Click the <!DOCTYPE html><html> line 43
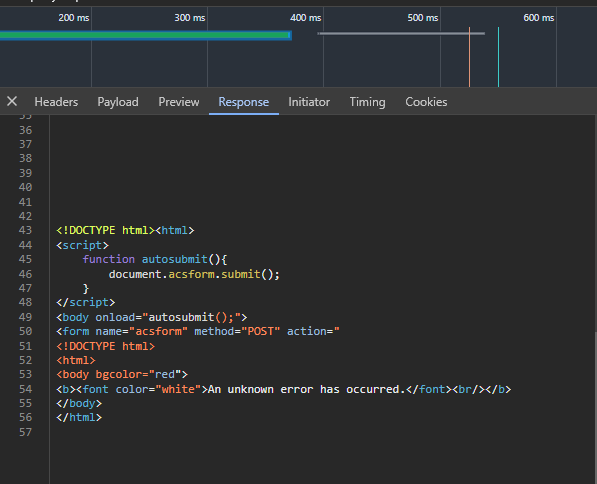Image resolution: width=597 pixels, height=484 pixels. point(125,230)
